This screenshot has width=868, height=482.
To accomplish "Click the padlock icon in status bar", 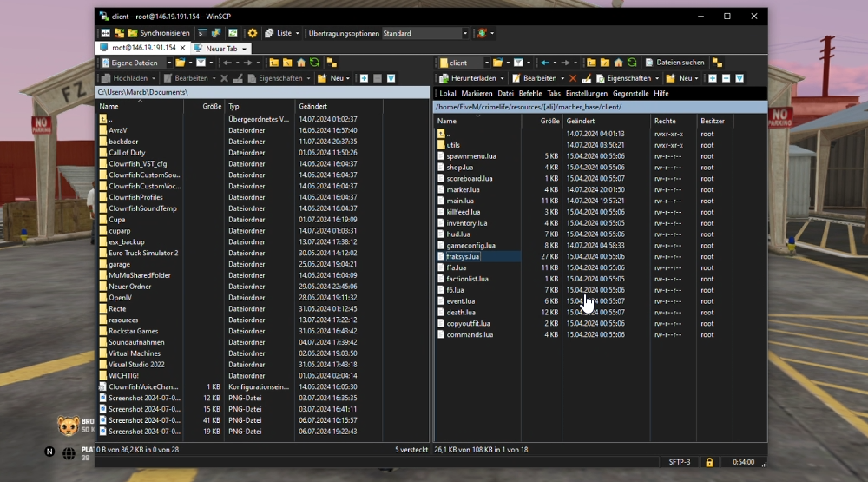I will tap(709, 462).
